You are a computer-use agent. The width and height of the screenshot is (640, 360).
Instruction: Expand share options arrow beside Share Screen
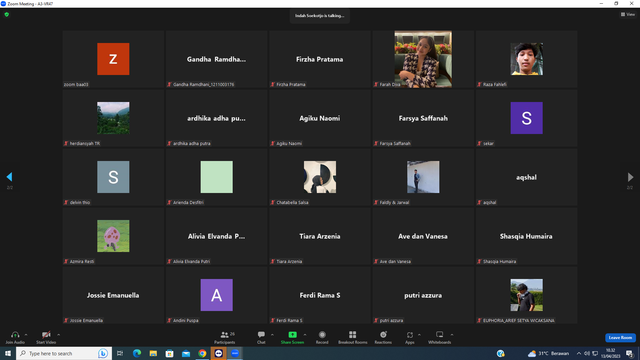305,335
